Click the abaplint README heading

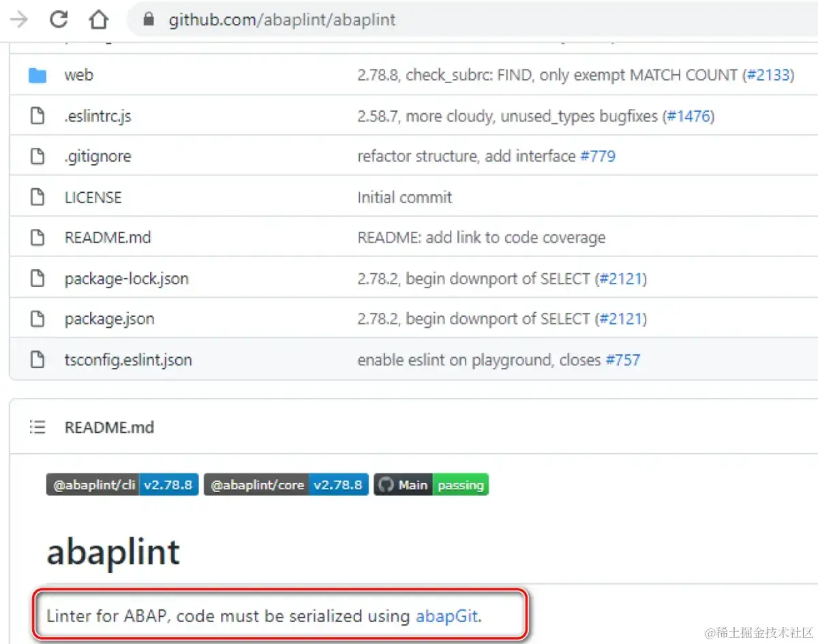click(x=113, y=551)
